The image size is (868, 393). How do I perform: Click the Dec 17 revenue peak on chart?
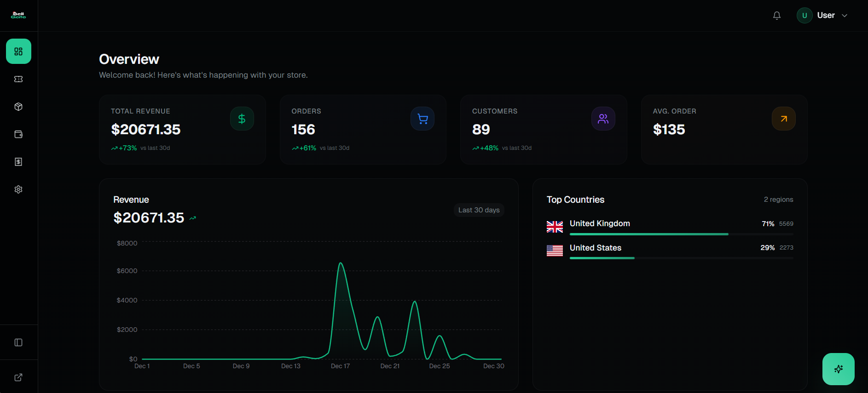click(x=341, y=263)
